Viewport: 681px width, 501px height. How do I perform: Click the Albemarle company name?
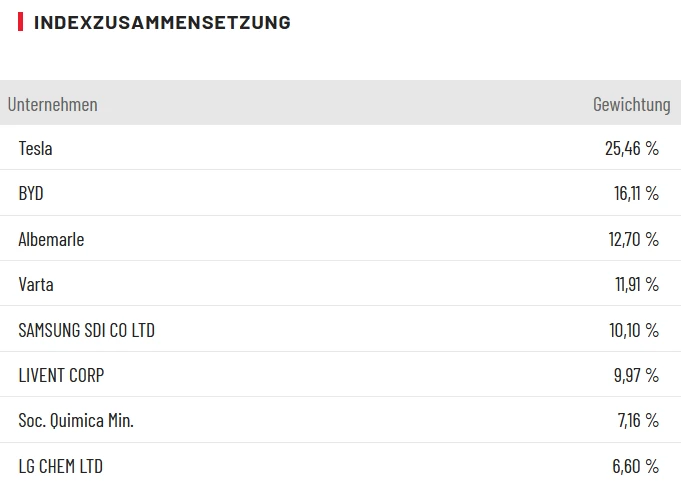(51, 240)
